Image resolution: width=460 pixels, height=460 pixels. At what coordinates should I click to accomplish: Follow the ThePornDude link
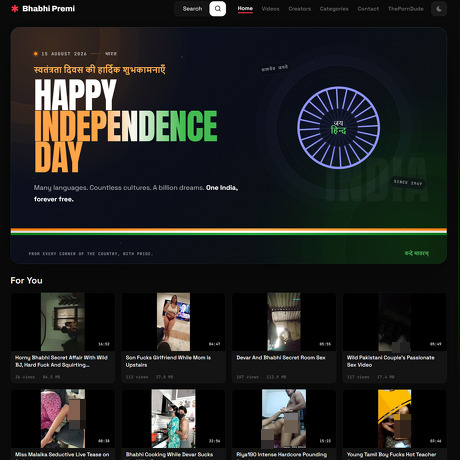coord(405,9)
